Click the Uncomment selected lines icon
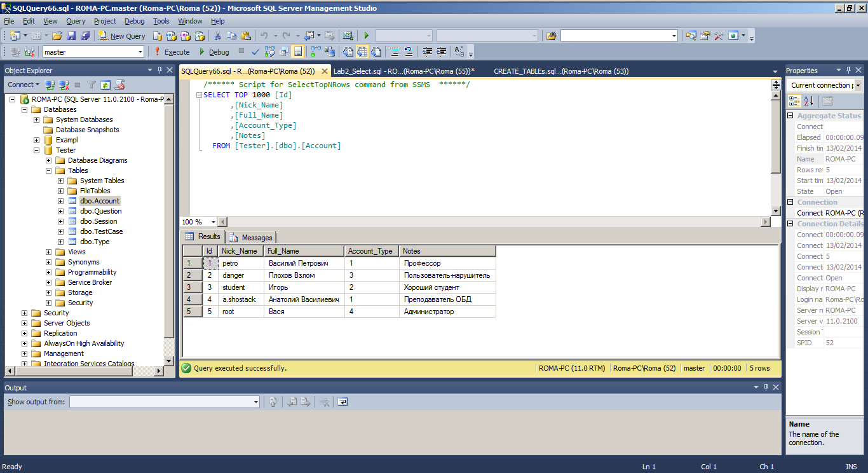The image size is (868, 473). (408, 52)
